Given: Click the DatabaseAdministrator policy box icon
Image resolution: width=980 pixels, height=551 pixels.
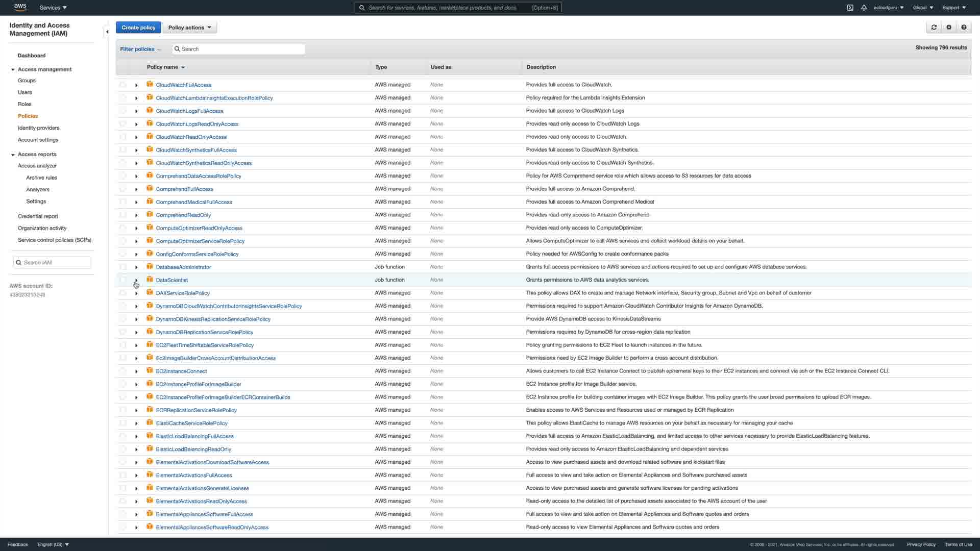Looking at the screenshot, I should [150, 266].
